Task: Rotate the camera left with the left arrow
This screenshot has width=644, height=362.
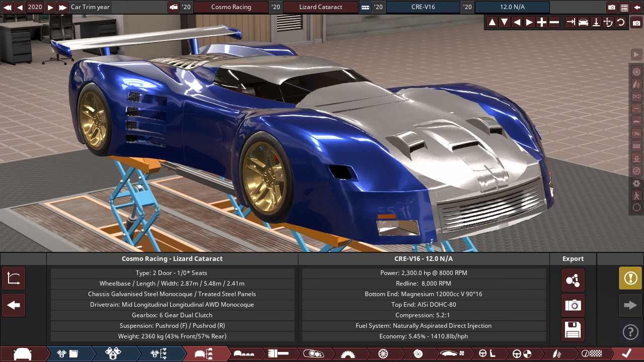Action: 517,22
